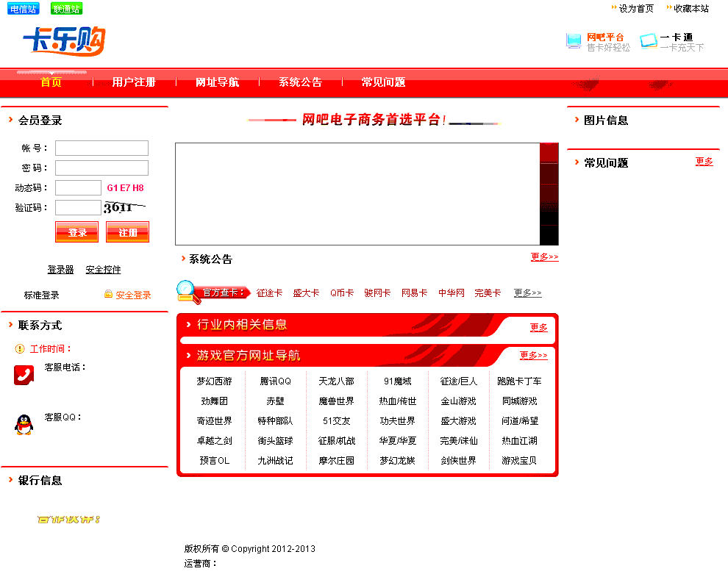Viewport: 728px width, 574px height.
Task: Check 网易卡 card lookup
Action: (414, 293)
